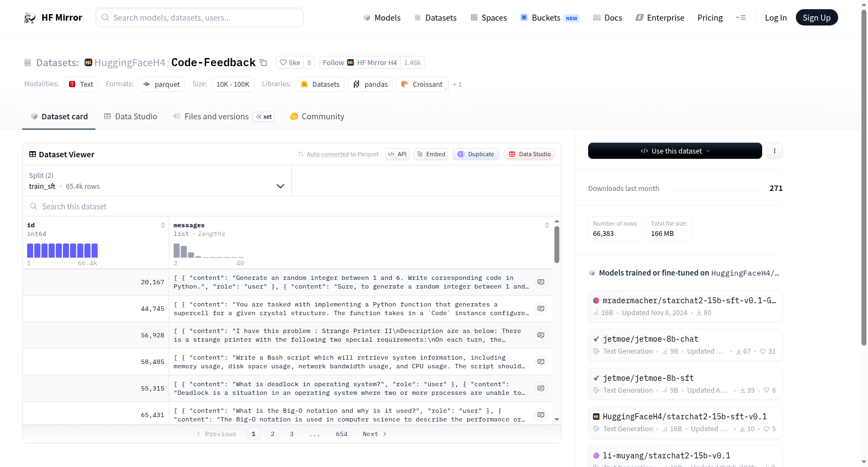Open the Community tab
The image size is (868, 467).
pos(317,117)
